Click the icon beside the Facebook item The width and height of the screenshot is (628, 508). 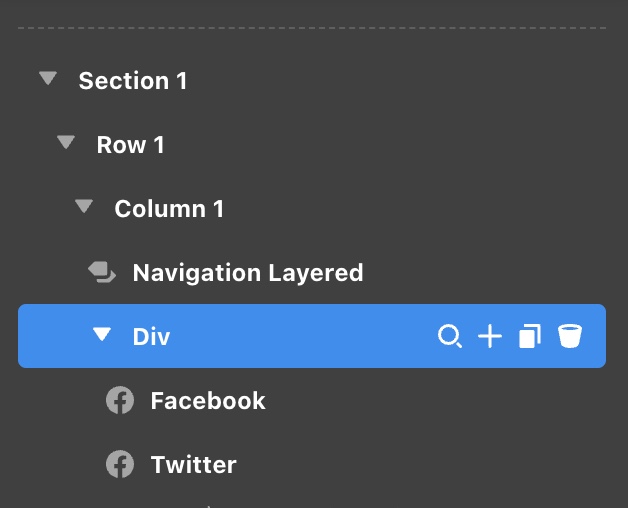tap(120, 401)
